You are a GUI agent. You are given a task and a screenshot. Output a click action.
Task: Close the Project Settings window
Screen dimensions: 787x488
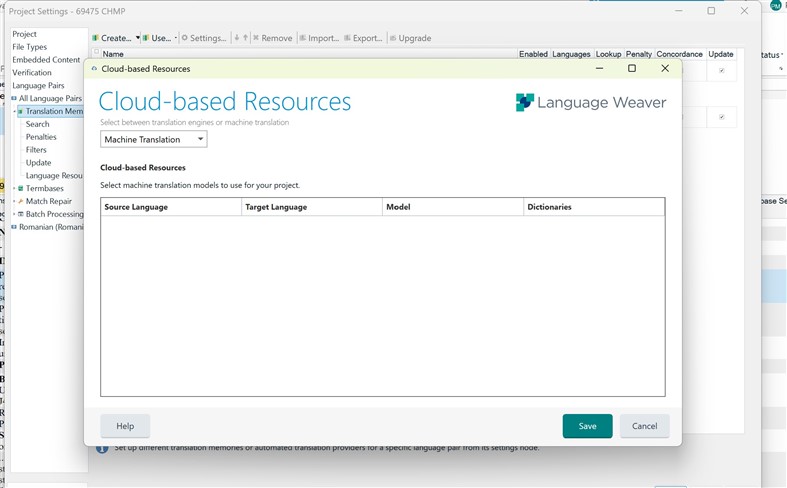(744, 11)
